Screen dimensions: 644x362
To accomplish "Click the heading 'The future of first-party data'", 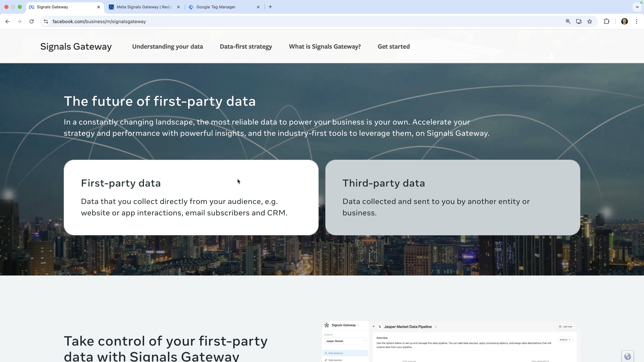I will (160, 101).
